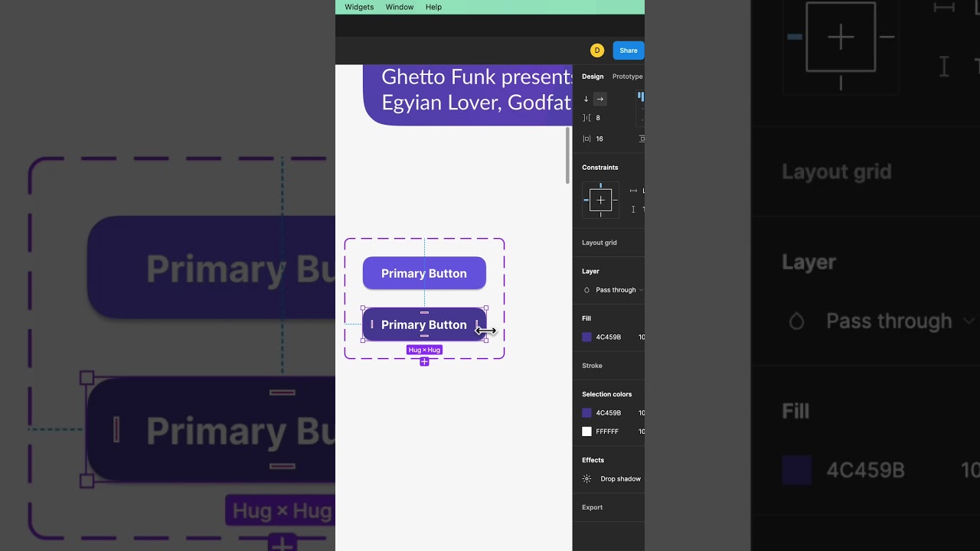Screen dimensions: 980x551
Task: Click the Hug × Hug size label
Action: (424, 350)
